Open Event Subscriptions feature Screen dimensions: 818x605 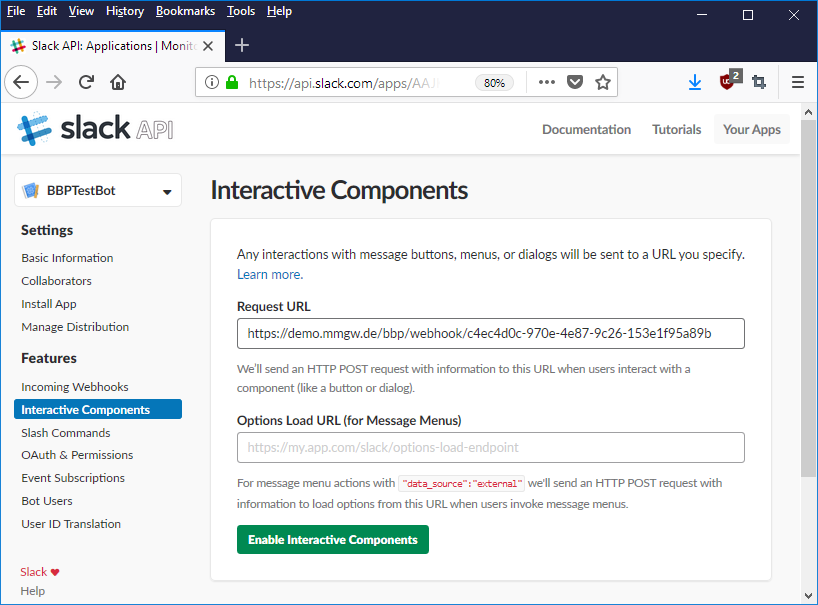pos(73,478)
